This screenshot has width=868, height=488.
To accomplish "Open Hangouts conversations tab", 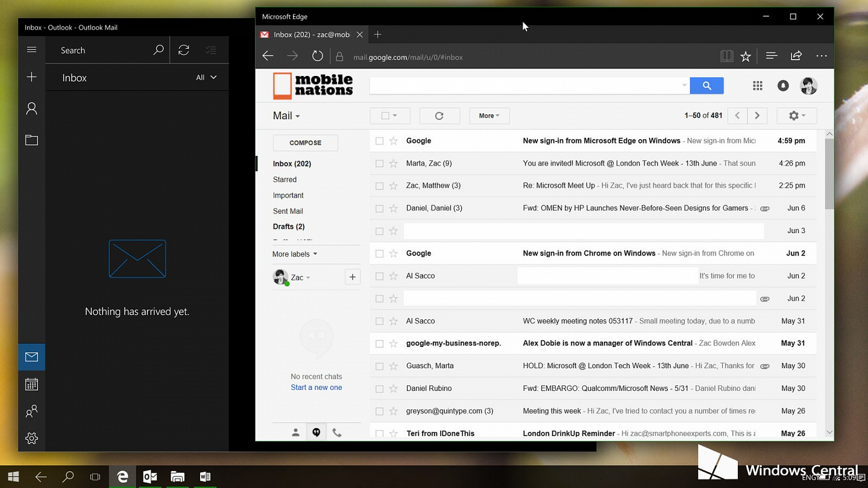I will pos(316,432).
